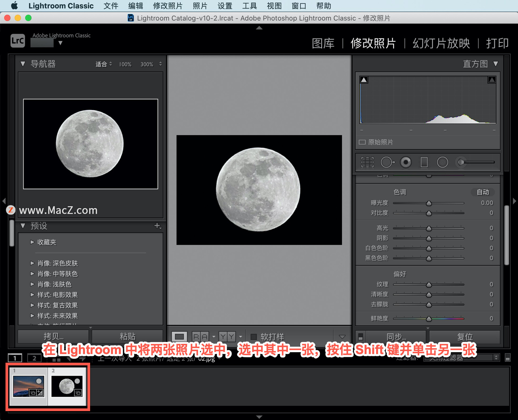Viewport: 518px width, 420px height.
Task: Open the Lightroom Classic app menu
Action: (x=61, y=6)
